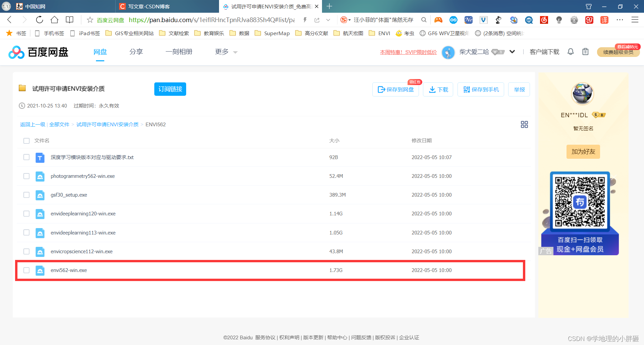Bookmark this page with the star icon
Image resolution: width=644 pixels, height=345 pixels.
(90, 20)
